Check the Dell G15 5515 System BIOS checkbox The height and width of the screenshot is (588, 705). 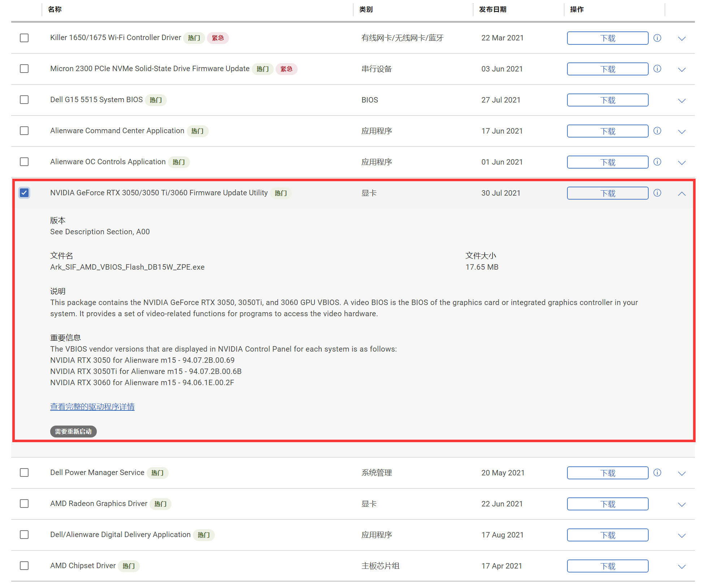click(x=24, y=100)
